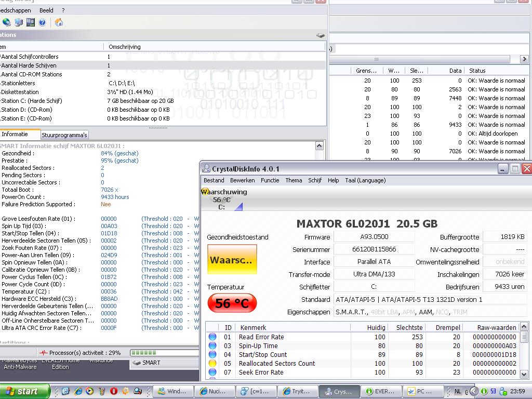Click the orange house home icon

pos(59,22)
